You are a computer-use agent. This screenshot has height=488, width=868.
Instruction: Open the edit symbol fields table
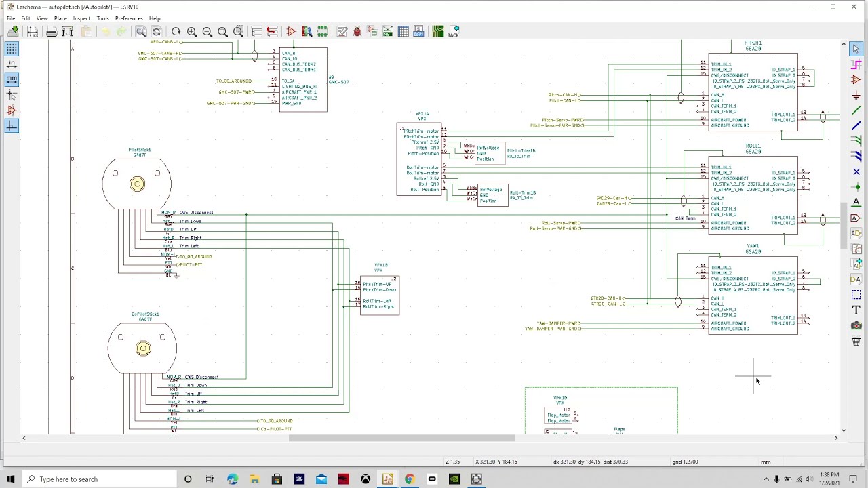403,31
